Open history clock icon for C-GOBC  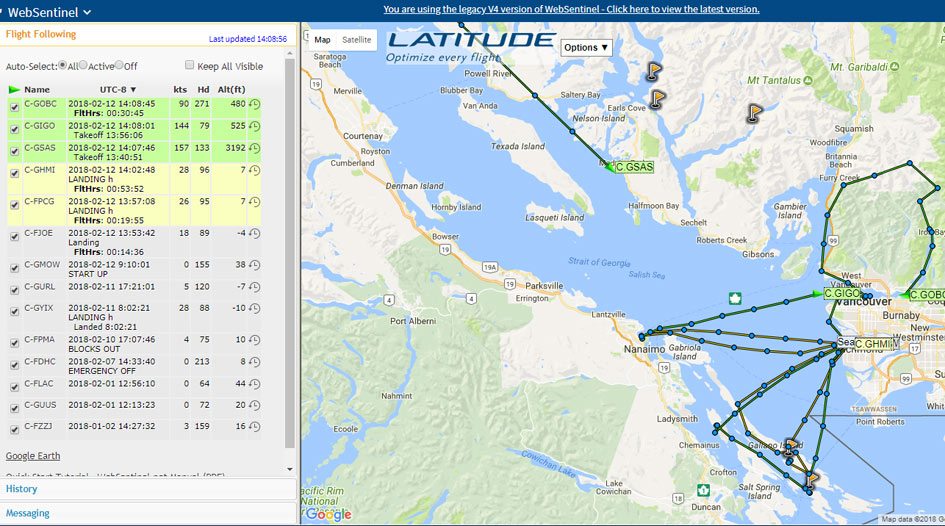point(254,104)
